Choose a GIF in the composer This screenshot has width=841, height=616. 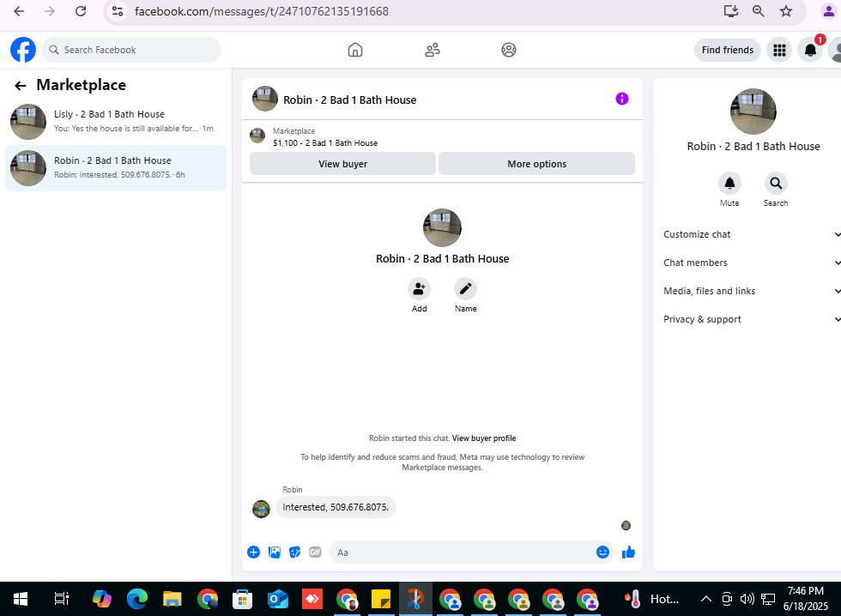point(315,553)
